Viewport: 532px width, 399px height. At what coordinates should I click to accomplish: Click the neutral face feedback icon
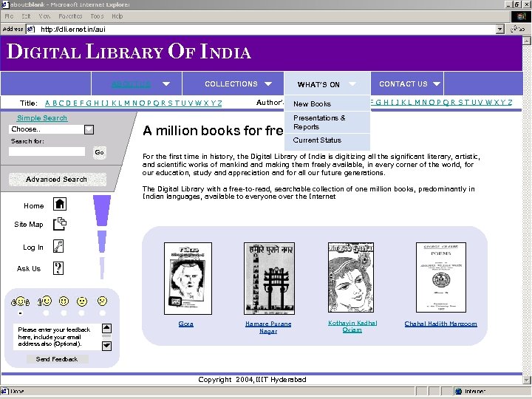(82, 301)
